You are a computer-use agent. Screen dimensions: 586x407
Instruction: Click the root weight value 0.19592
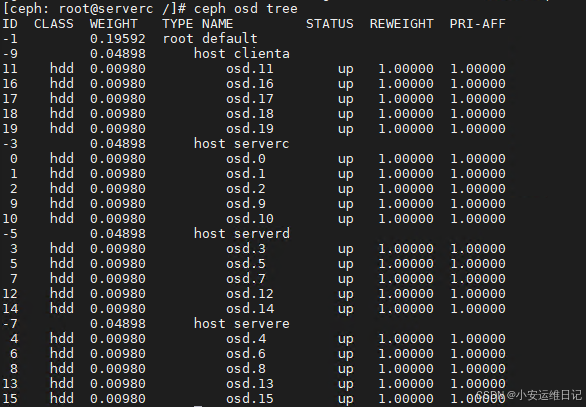coord(118,39)
